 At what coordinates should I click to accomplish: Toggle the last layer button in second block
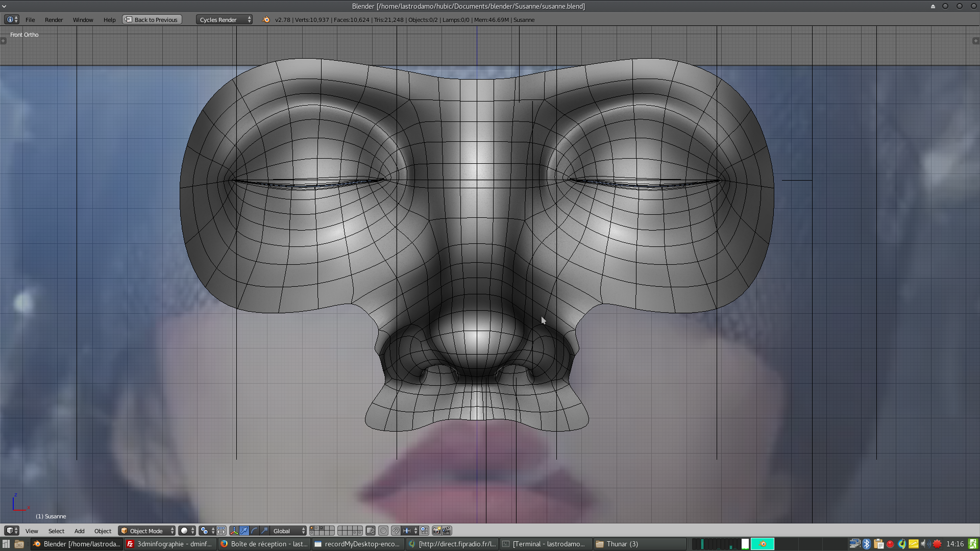click(x=360, y=533)
